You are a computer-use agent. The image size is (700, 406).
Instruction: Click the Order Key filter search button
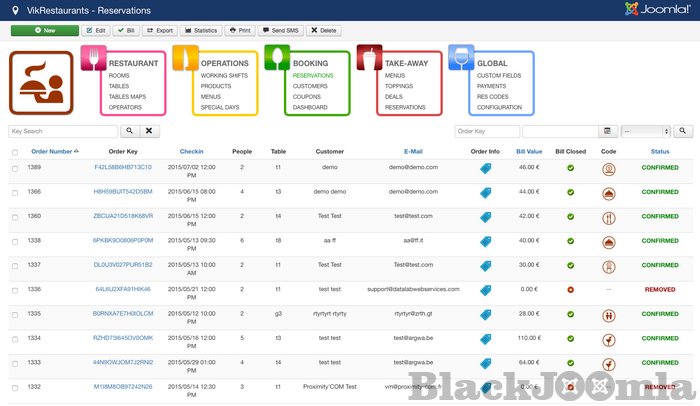[683, 131]
